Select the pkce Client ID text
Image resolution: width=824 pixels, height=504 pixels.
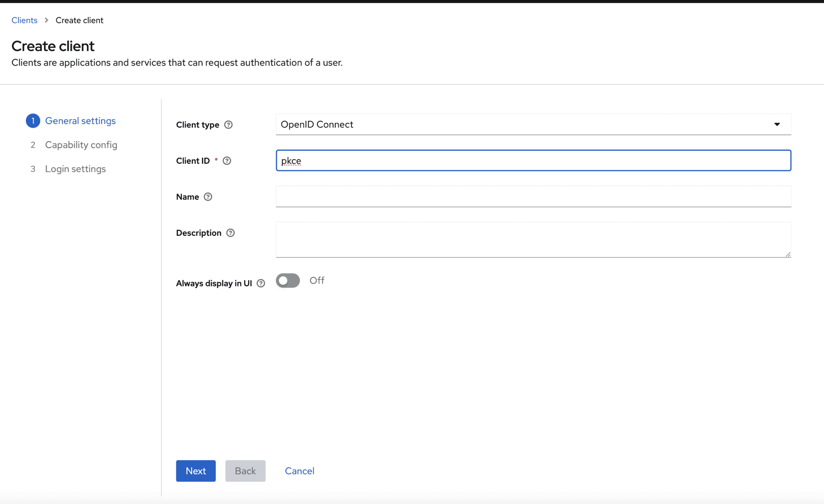pyautogui.click(x=291, y=160)
